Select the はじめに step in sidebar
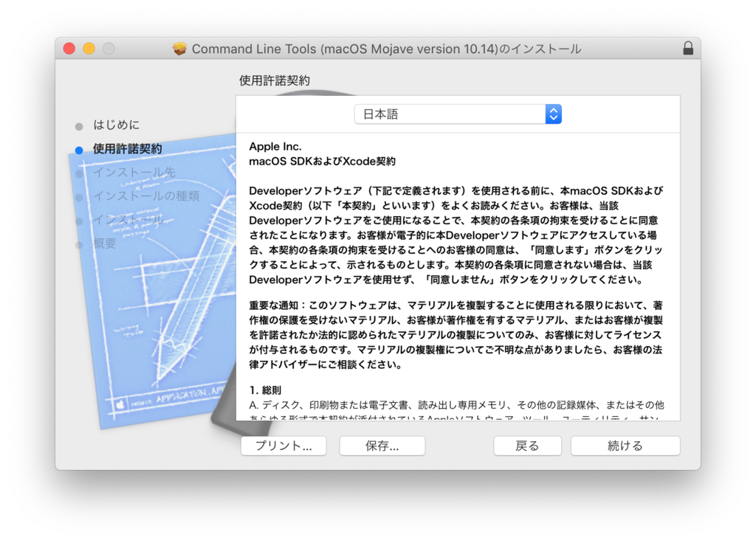The height and width of the screenshot is (543, 756). coord(116,125)
